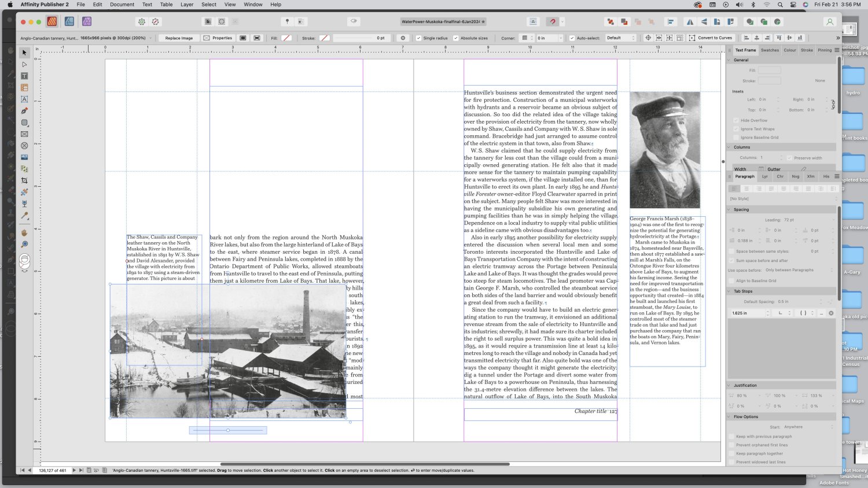This screenshot has width=868, height=488.
Task: Click Flip Horizontal in the top toolbar
Action: click(x=690, y=21)
